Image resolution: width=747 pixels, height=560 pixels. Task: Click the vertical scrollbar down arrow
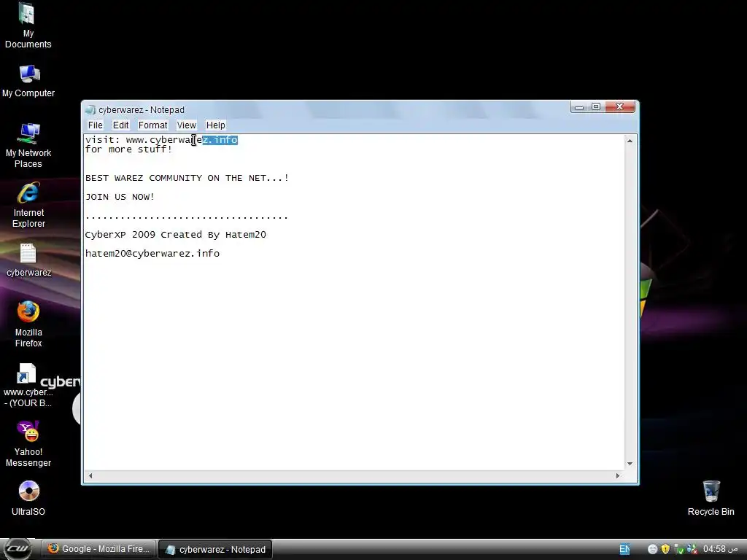[x=630, y=464]
